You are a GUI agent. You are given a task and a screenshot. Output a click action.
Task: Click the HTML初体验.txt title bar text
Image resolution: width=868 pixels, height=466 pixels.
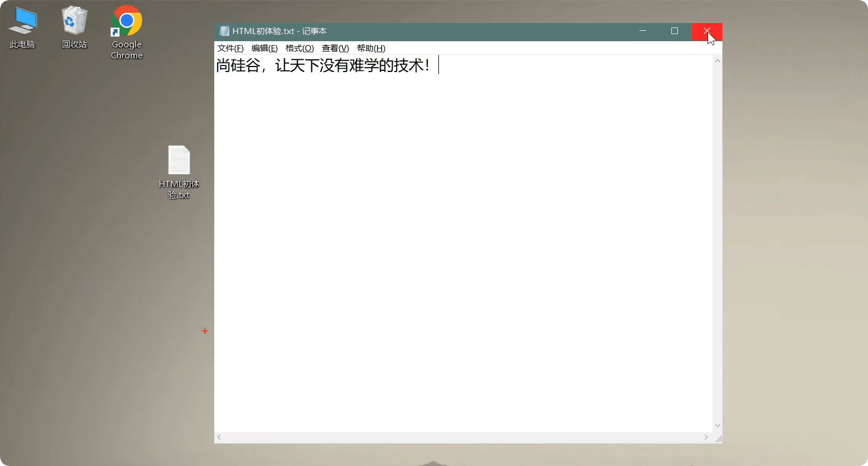[x=279, y=31]
